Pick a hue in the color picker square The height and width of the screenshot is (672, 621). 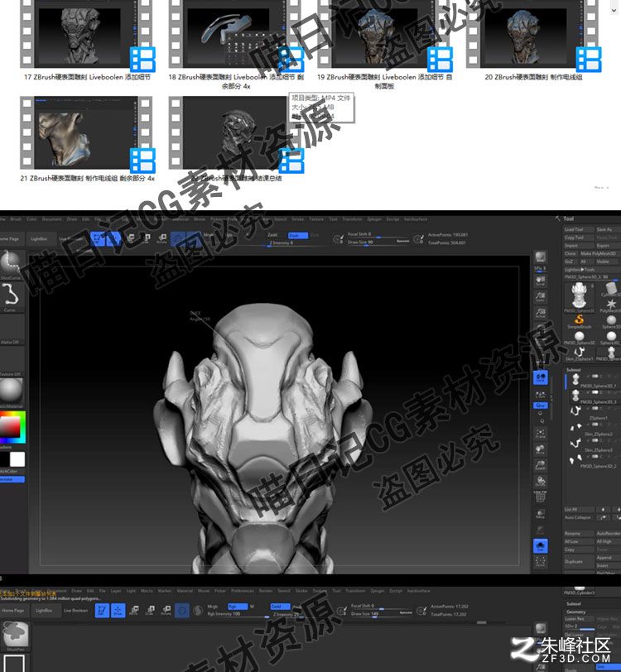tap(12, 427)
